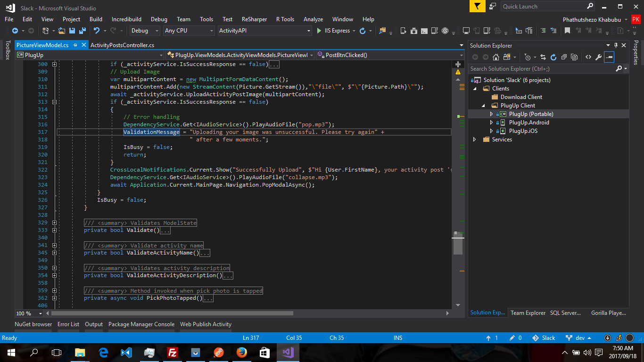The image size is (644, 362).
Task: Open Properties via the wrench icon
Action: (x=598, y=57)
